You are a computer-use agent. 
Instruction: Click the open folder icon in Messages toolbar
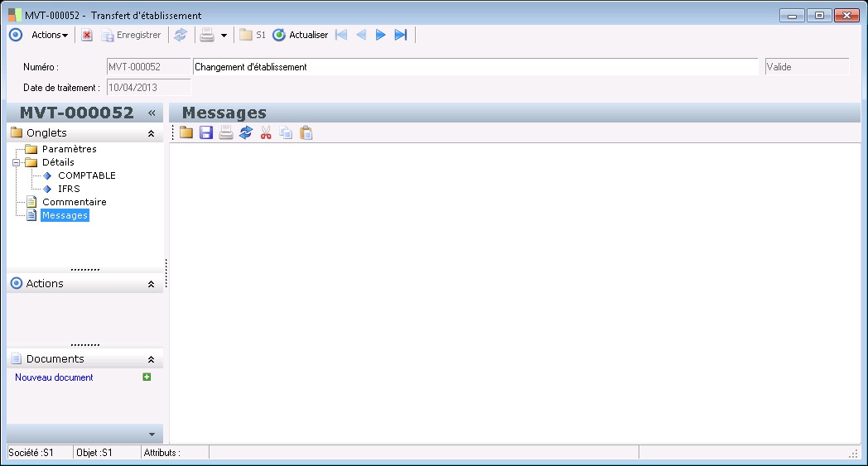[x=186, y=132]
